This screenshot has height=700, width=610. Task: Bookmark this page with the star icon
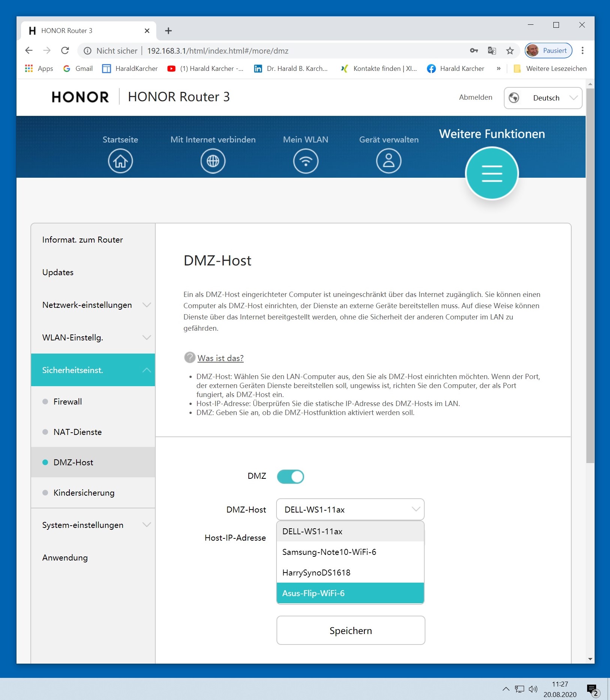point(510,51)
